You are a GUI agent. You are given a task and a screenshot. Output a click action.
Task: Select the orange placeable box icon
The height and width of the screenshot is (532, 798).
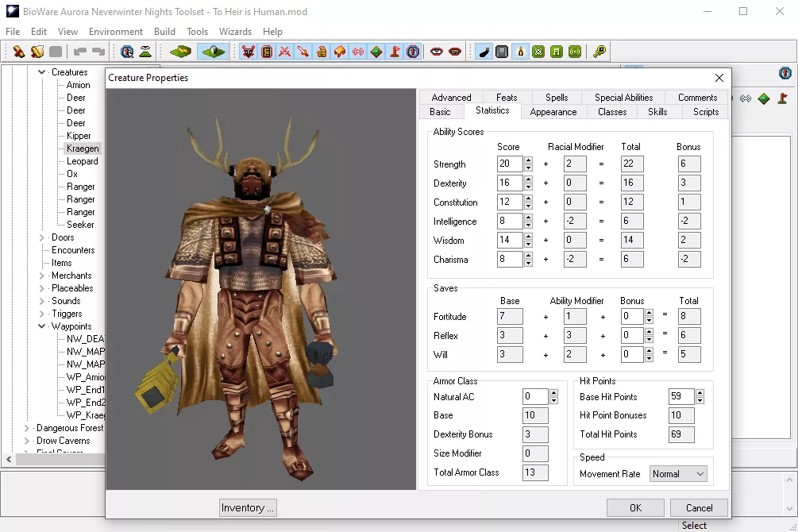coord(340,52)
